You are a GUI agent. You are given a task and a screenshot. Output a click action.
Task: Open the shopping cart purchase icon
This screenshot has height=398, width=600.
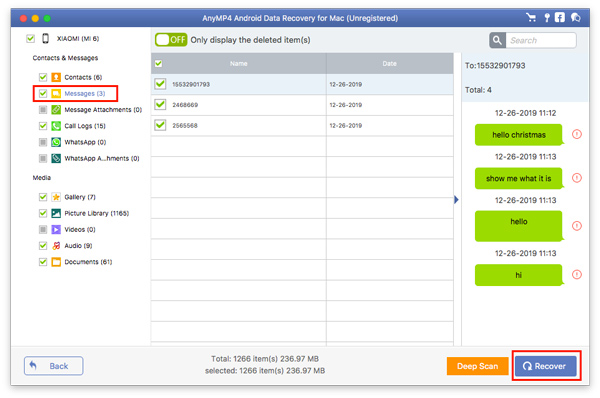click(531, 18)
